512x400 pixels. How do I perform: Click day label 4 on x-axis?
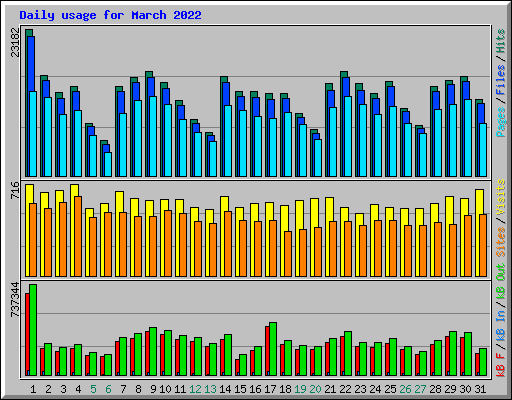78,389
